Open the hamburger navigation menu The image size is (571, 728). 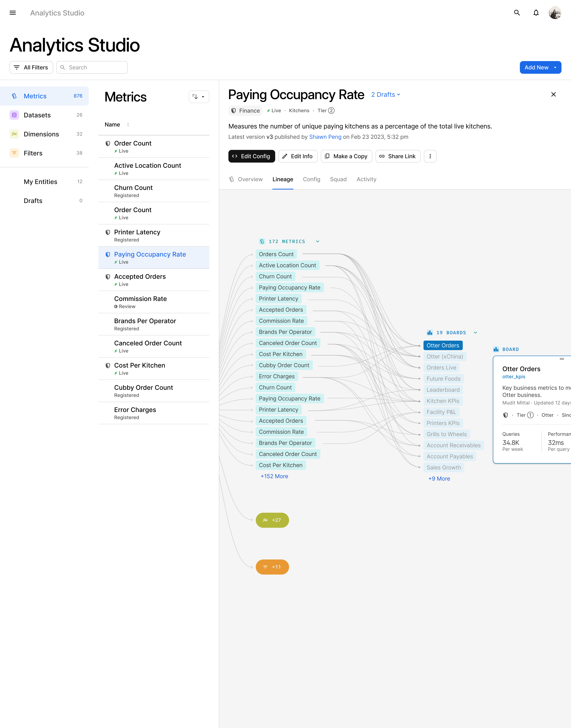point(13,13)
